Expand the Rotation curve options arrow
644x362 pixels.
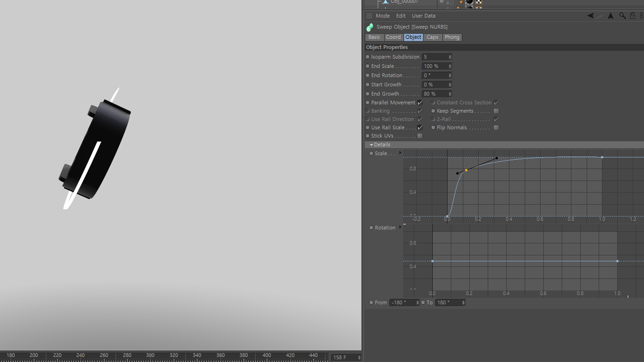click(400, 227)
